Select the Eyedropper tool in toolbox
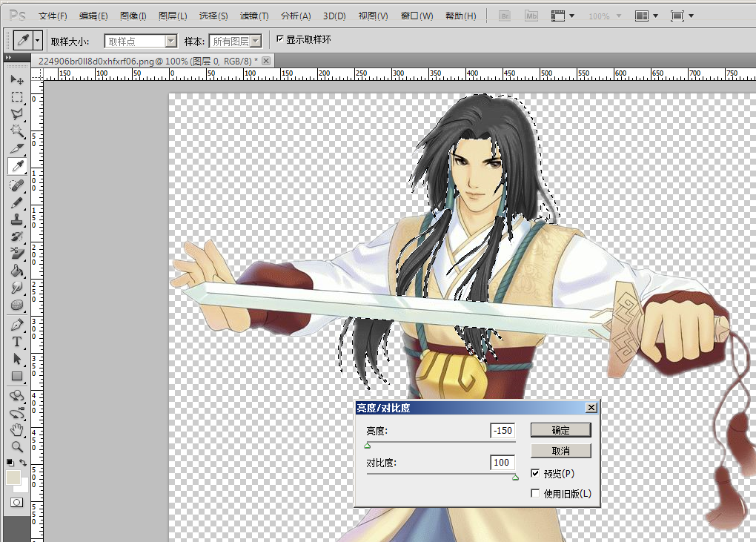 click(17, 166)
